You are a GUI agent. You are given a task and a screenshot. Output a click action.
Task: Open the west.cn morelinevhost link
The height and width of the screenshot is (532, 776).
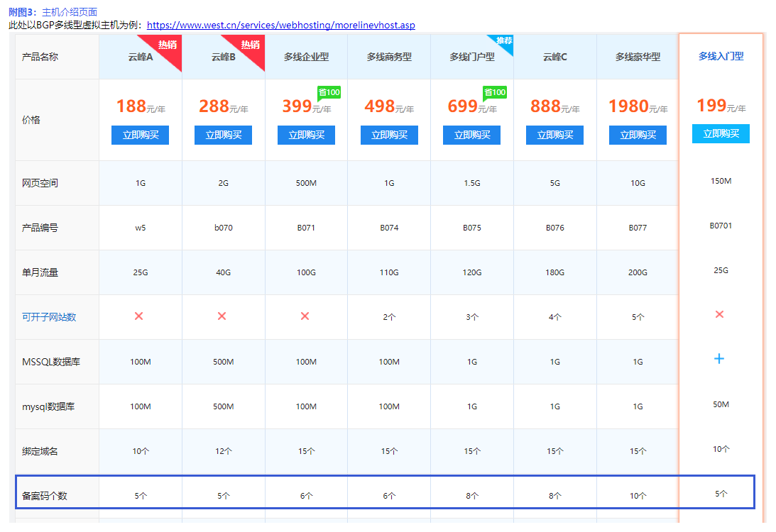pos(280,26)
